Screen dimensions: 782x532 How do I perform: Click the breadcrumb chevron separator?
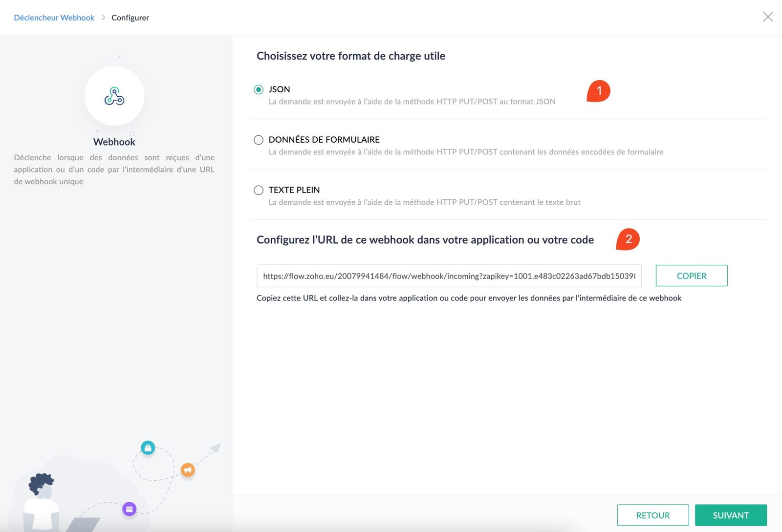coord(103,18)
